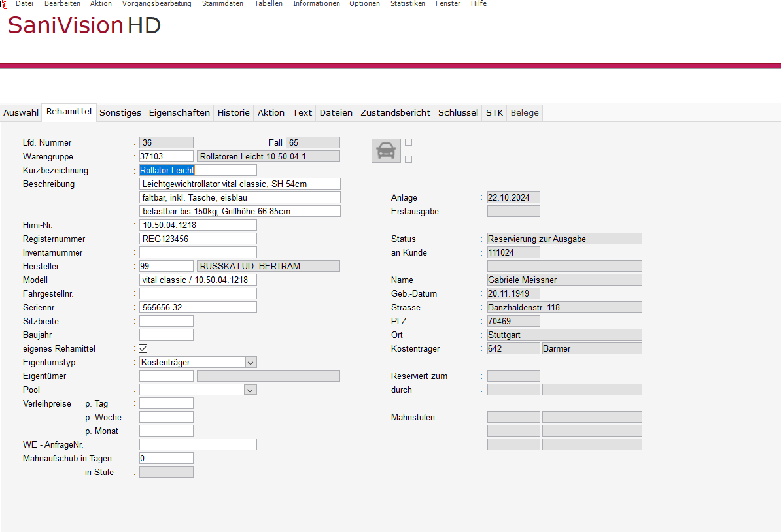Image resolution: width=781 pixels, height=532 pixels.
Task: Focus the Registernummer input field
Action: pyautogui.click(x=198, y=239)
